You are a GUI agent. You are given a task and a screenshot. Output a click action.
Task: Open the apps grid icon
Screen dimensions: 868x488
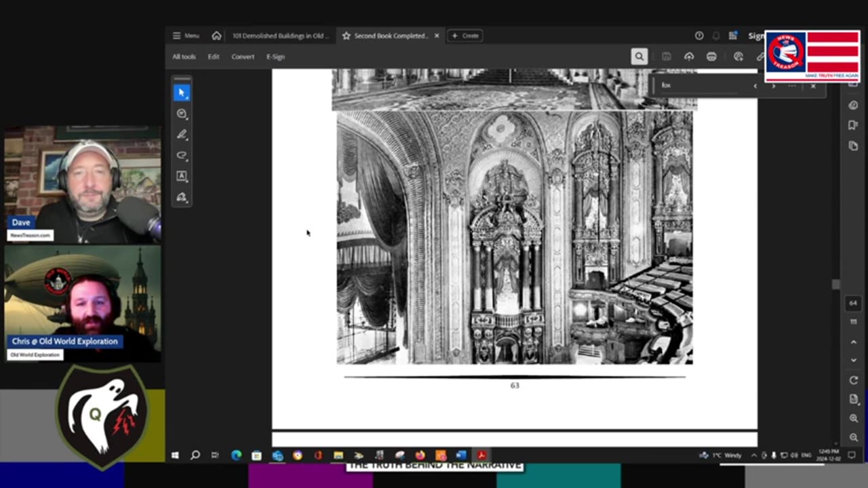click(733, 36)
